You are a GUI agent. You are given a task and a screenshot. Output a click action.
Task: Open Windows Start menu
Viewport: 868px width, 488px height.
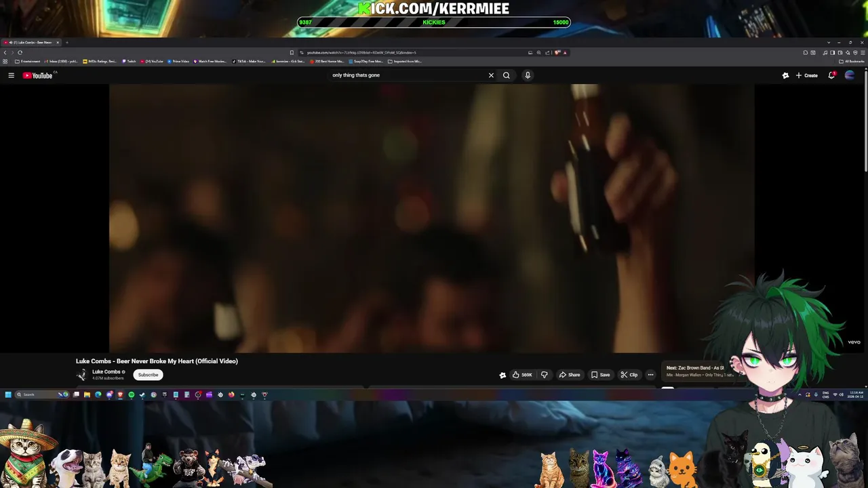(x=8, y=394)
